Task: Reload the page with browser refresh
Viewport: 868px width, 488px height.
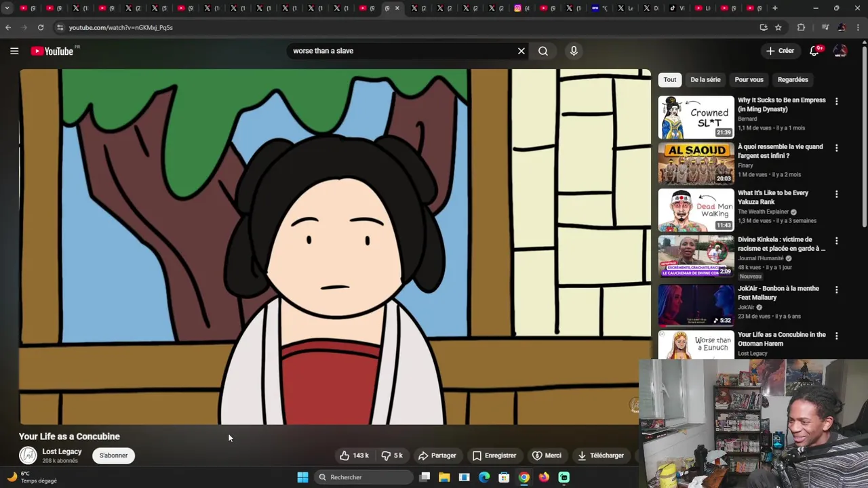Action: click(x=41, y=28)
